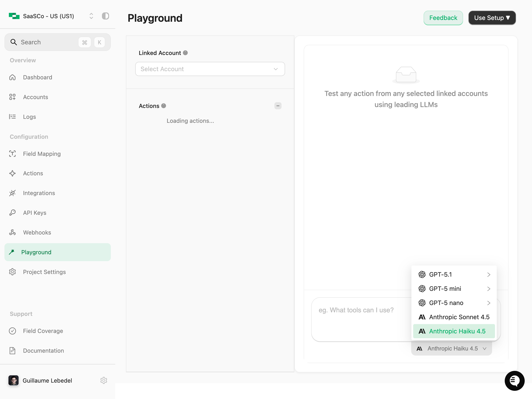Close the Anthropic Haiku 4.5 model selector
Screen dimensions: 532x399
coord(452,348)
